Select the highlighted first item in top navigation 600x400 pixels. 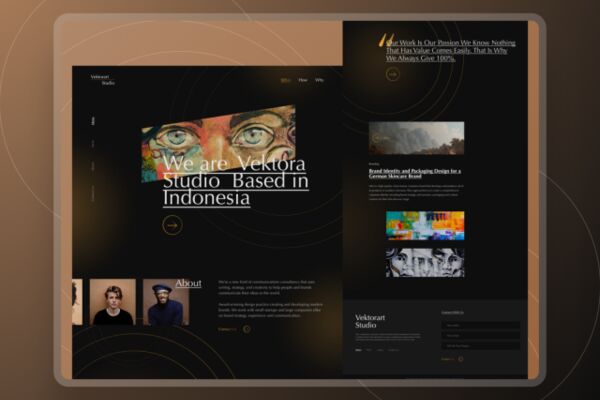coord(286,80)
